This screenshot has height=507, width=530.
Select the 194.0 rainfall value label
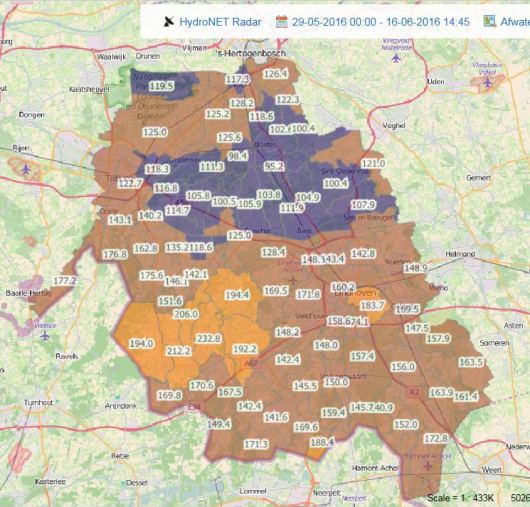[x=142, y=343]
